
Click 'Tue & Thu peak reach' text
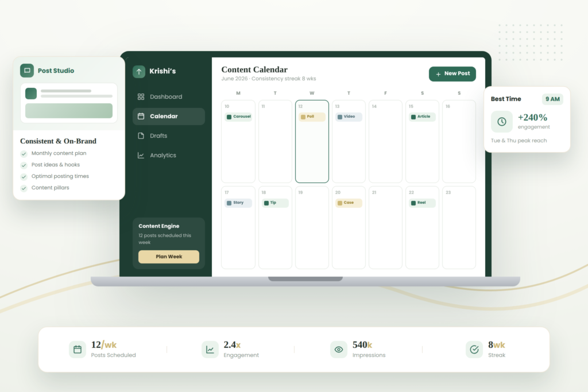(x=519, y=141)
